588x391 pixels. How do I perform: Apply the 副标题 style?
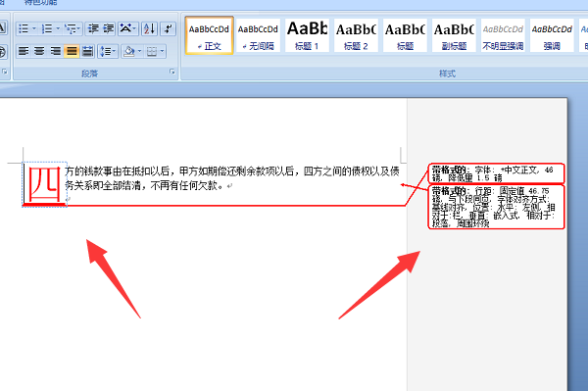454,35
